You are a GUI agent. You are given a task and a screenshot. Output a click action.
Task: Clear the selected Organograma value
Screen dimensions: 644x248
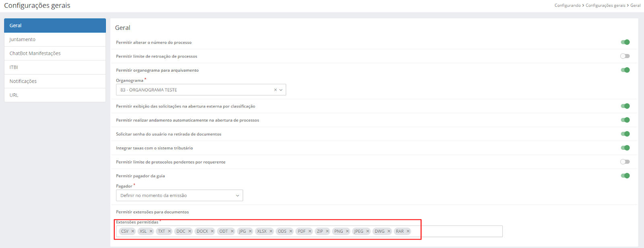point(275,90)
